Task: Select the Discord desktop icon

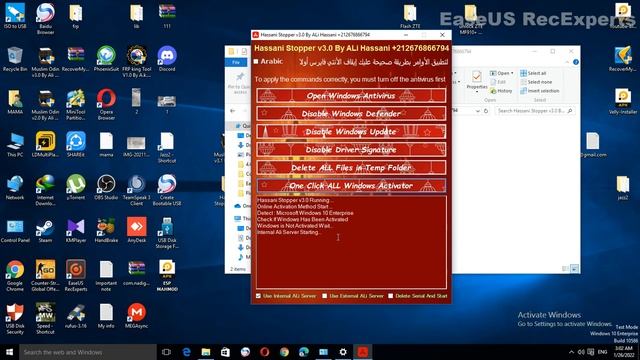Action: [x=167, y=59]
